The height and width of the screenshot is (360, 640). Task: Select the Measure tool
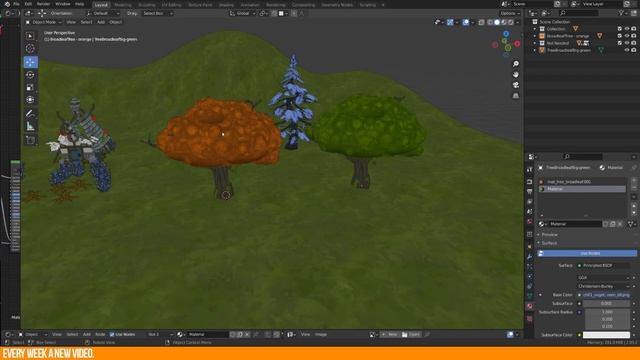[x=30, y=127]
